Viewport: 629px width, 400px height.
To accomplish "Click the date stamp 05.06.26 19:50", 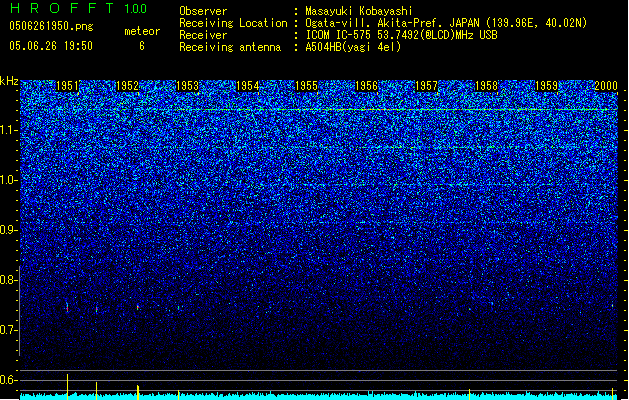I will pyautogui.click(x=51, y=46).
